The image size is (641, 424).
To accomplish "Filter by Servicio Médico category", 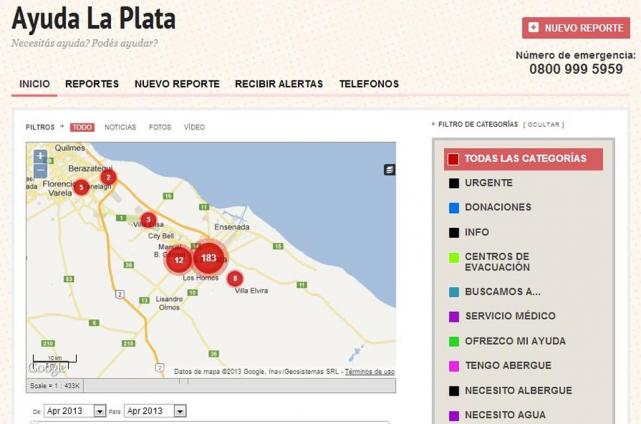I will (x=510, y=316).
